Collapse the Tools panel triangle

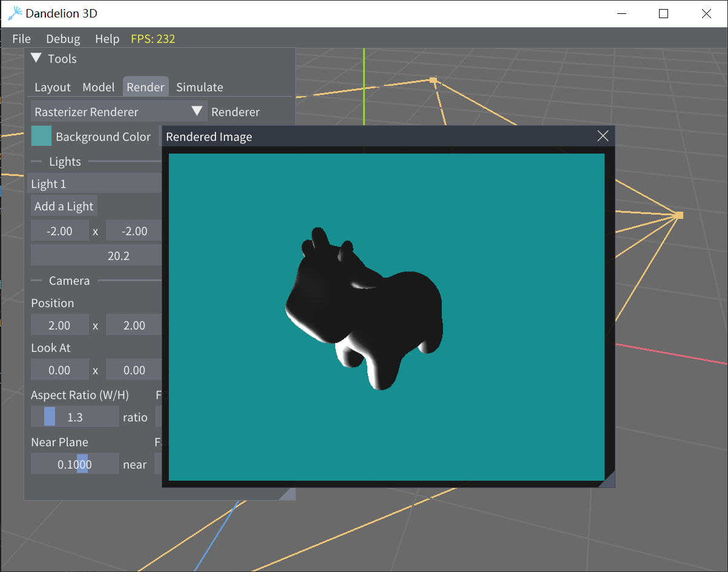[36, 59]
